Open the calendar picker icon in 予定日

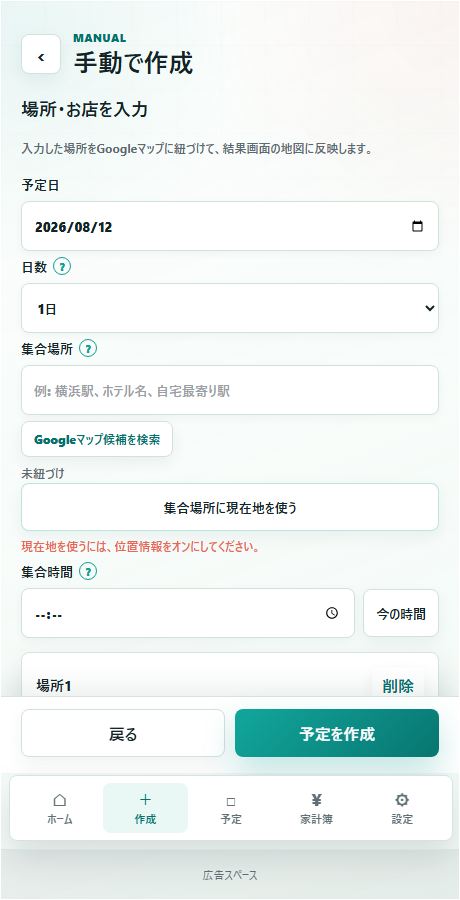point(418,226)
